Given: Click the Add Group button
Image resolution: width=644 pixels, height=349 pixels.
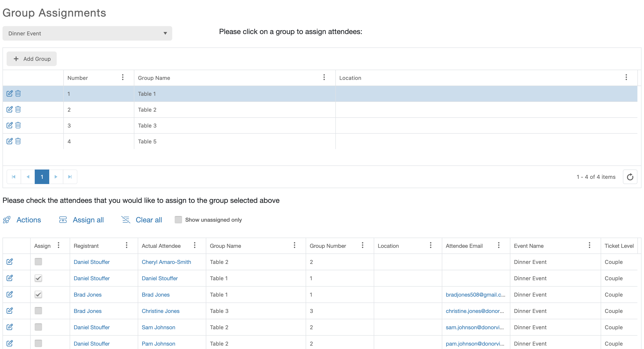Looking at the screenshot, I should tap(32, 59).
